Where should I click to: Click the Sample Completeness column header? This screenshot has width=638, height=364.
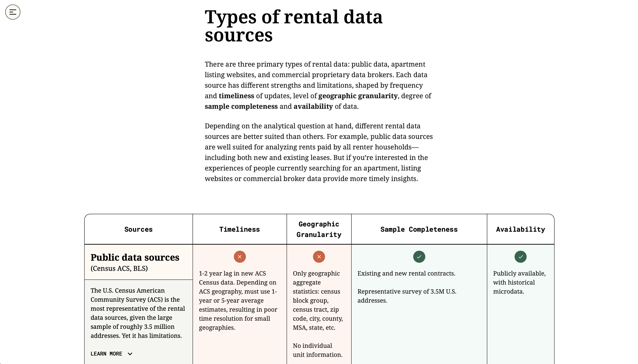[419, 229]
